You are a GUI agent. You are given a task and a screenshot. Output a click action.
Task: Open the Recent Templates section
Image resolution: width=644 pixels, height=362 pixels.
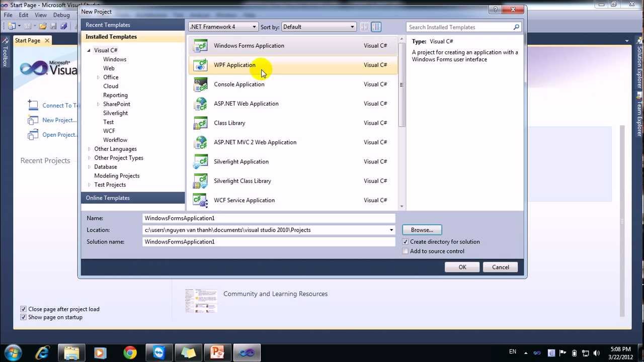pyautogui.click(x=133, y=25)
